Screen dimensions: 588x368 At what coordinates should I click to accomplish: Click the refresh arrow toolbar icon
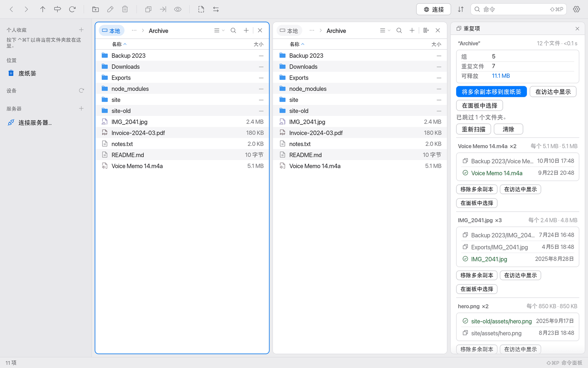(x=72, y=9)
